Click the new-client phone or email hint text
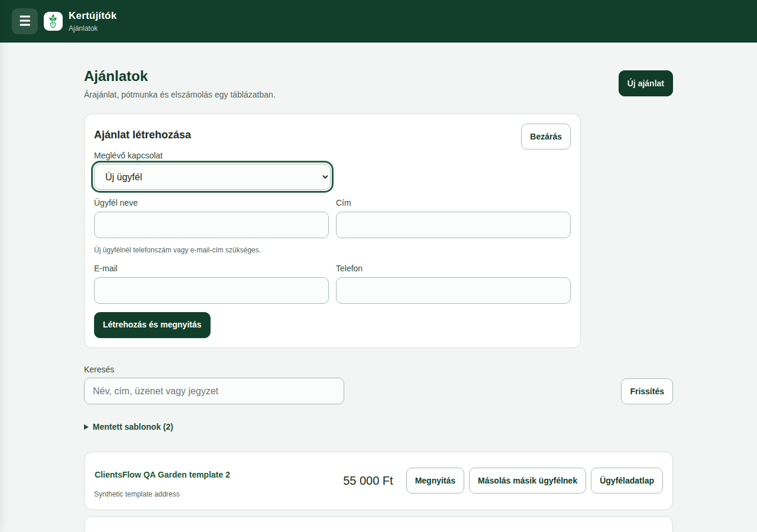The image size is (757, 532). (177, 250)
